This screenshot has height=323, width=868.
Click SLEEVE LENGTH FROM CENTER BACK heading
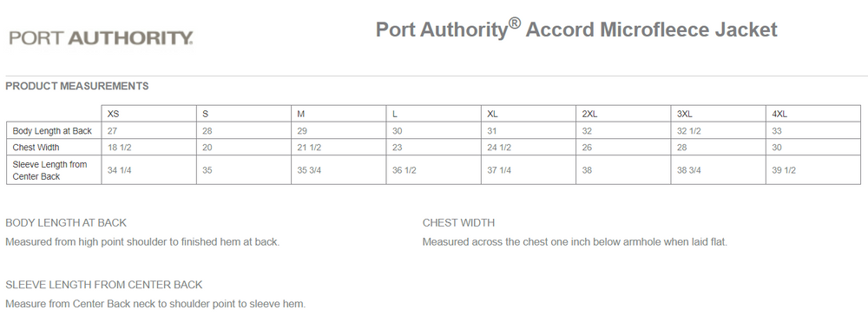104,285
